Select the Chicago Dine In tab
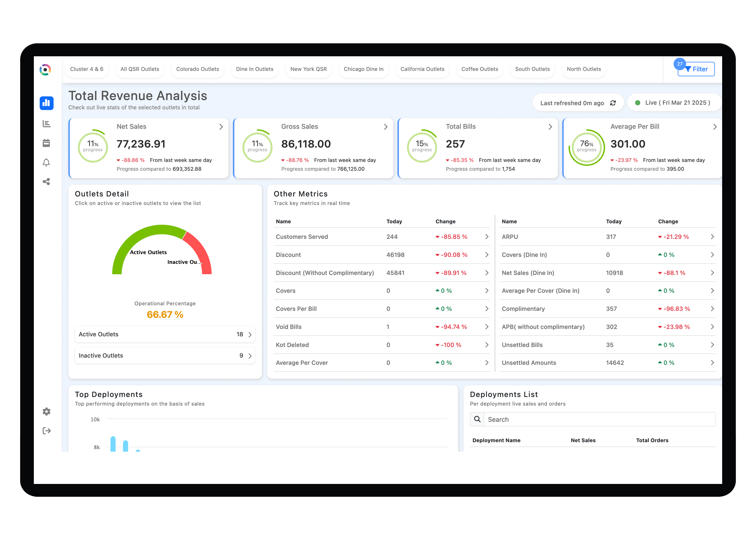 coord(364,69)
